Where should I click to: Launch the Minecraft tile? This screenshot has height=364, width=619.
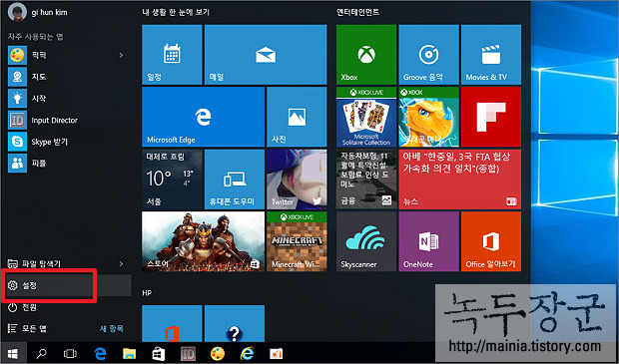[x=297, y=241]
